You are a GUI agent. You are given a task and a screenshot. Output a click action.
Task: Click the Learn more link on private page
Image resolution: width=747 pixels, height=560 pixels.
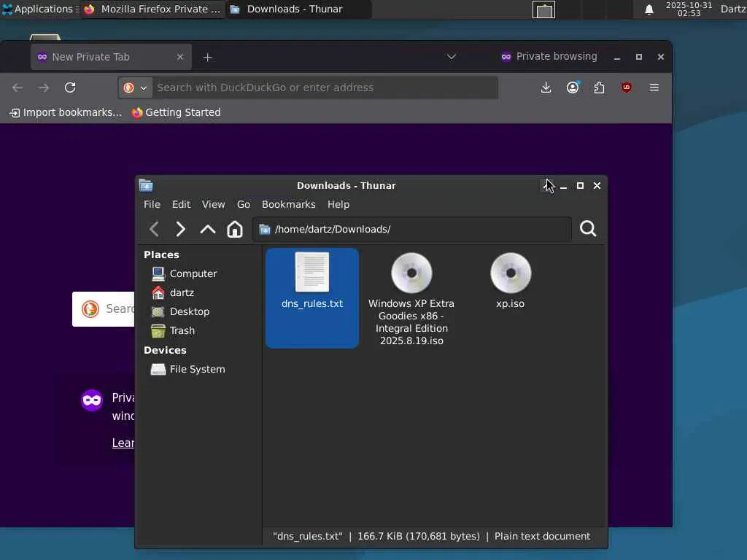coord(123,443)
